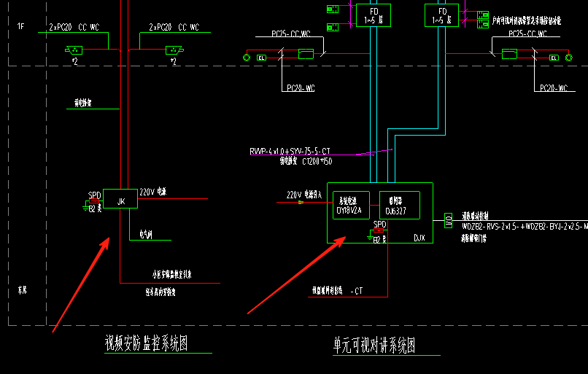Select the door unit box right of the intercom riser
The image size is (588, 374).
509,54
